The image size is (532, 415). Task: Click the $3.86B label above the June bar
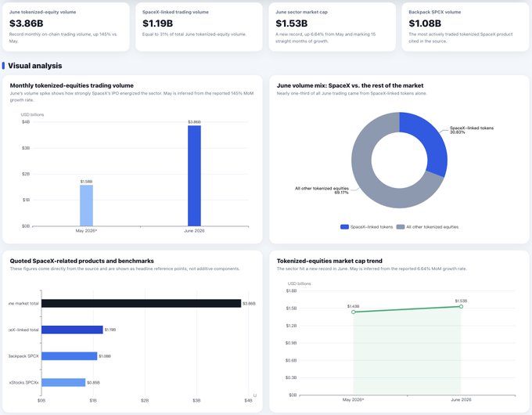click(x=194, y=121)
